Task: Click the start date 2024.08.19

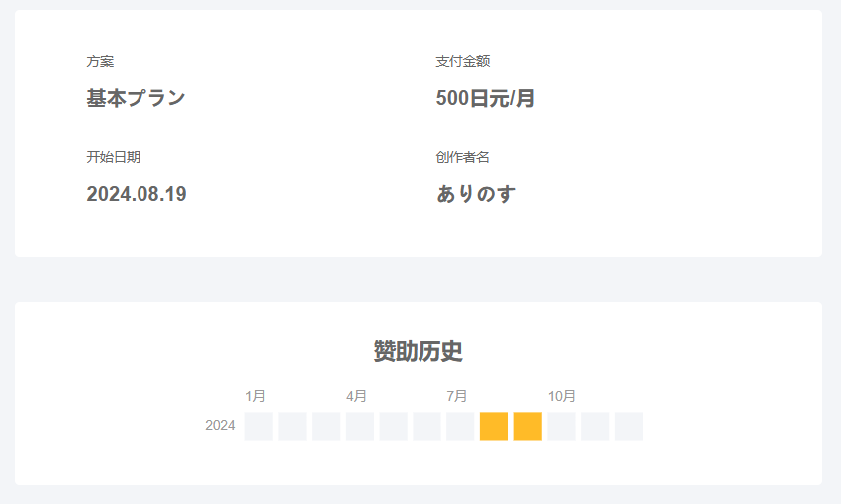Action: (137, 194)
